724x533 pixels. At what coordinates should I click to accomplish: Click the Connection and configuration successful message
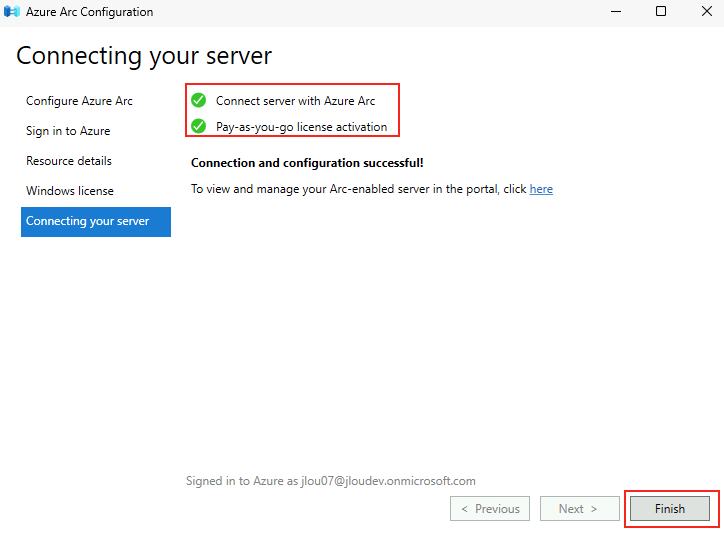click(307, 163)
